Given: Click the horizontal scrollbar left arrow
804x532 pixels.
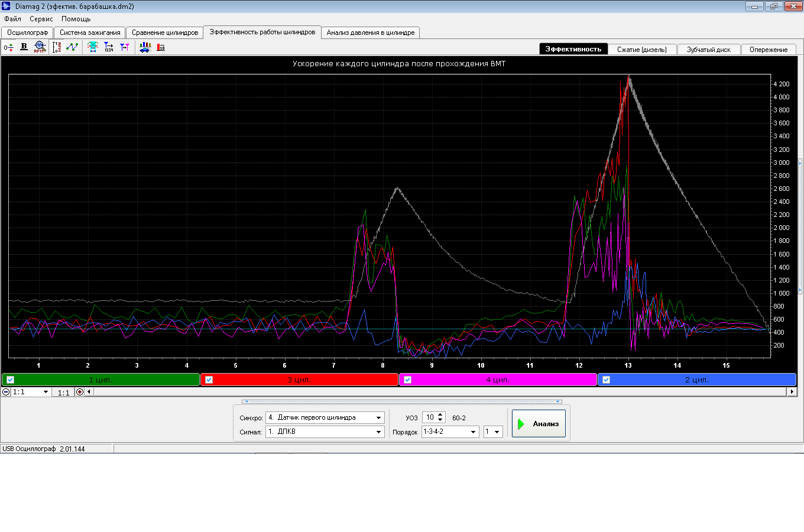Looking at the screenshot, I should click(89, 392).
